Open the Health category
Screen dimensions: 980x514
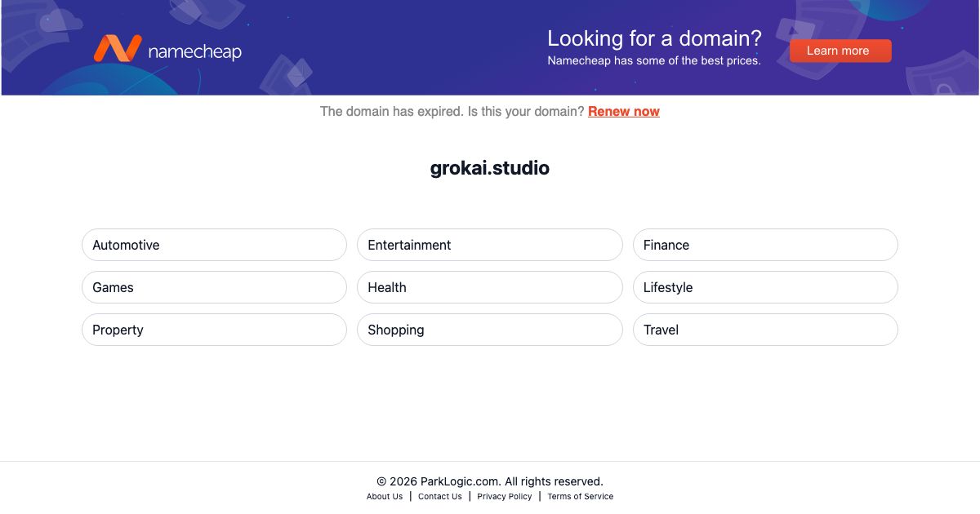click(490, 287)
